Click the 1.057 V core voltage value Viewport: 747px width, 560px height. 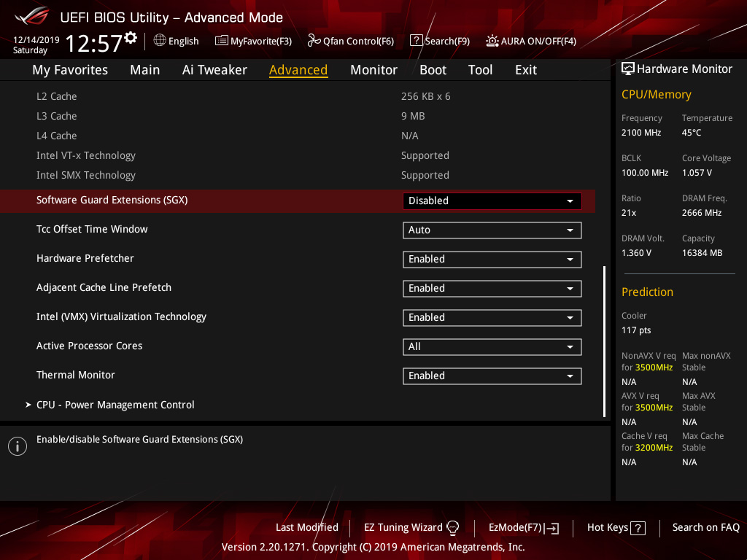coord(697,172)
